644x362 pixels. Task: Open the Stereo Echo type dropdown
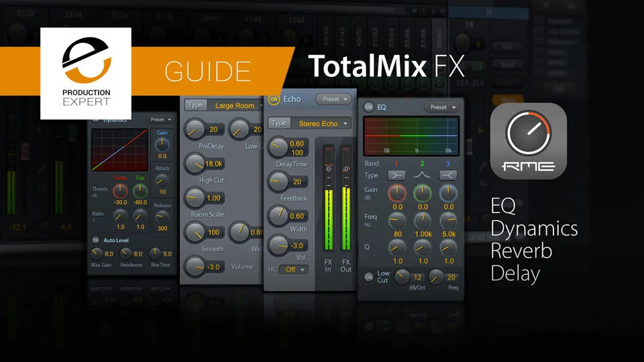[321, 123]
